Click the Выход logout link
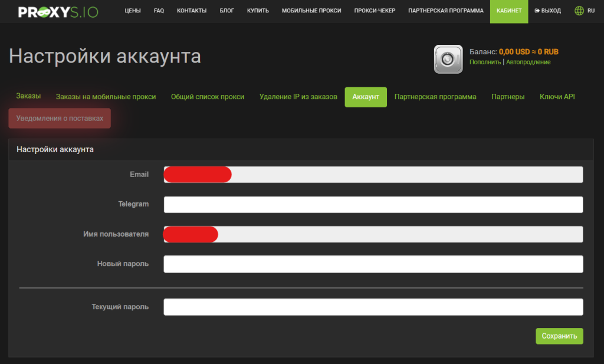 pyautogui.click(x=547, y=11)
